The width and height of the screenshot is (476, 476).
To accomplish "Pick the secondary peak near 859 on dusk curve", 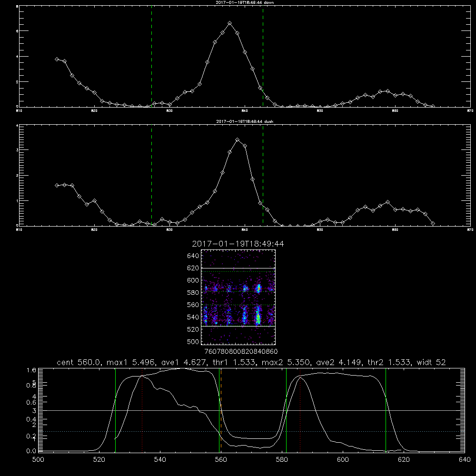I will [387, 202].
